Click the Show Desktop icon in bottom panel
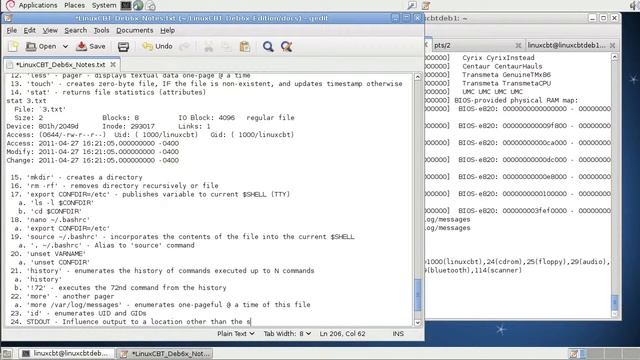 coord(7,353)
